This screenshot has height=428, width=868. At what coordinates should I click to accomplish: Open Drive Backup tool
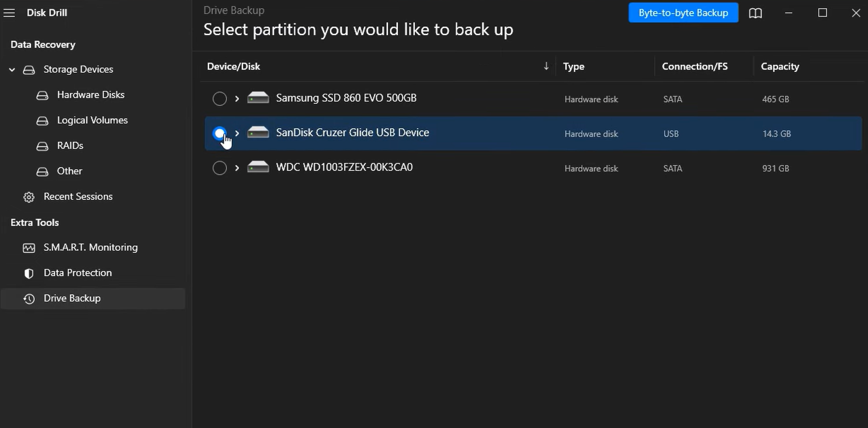tap(93, 298)
